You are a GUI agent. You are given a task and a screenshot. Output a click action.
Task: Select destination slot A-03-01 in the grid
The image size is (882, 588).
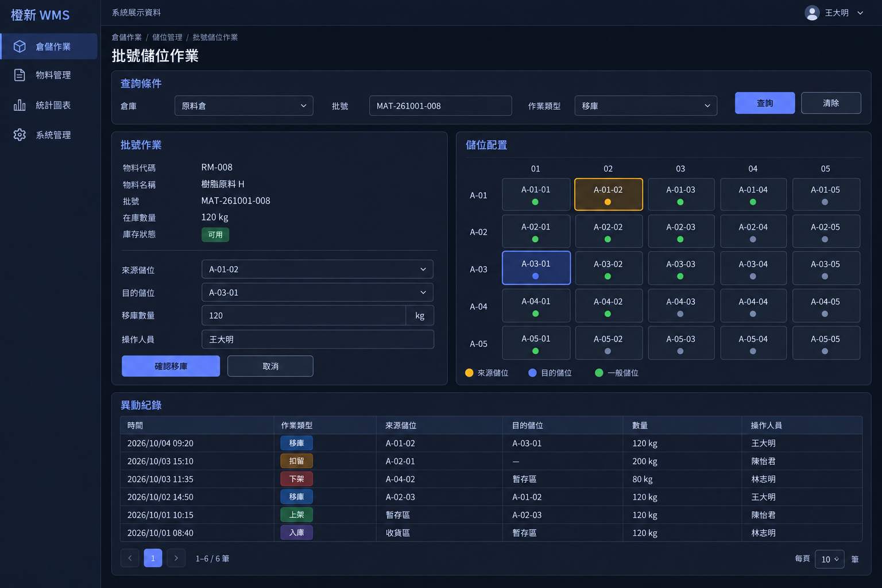coord(536,268)
